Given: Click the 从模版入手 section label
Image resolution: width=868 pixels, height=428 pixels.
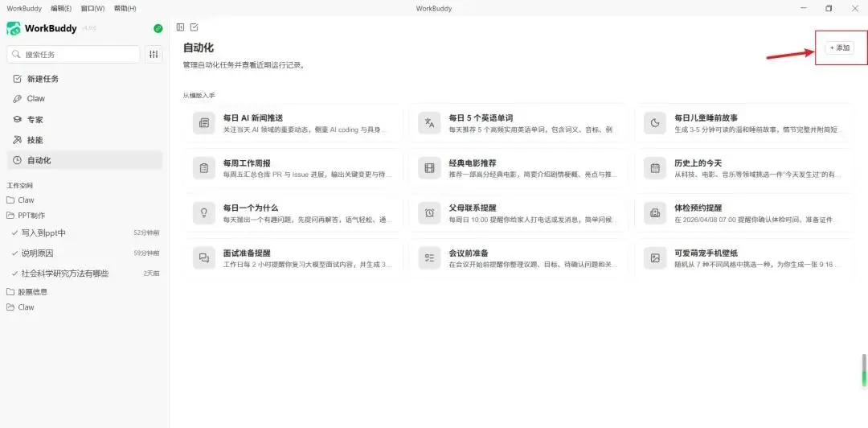Looking at the screenshot, I should coord(199,96).
